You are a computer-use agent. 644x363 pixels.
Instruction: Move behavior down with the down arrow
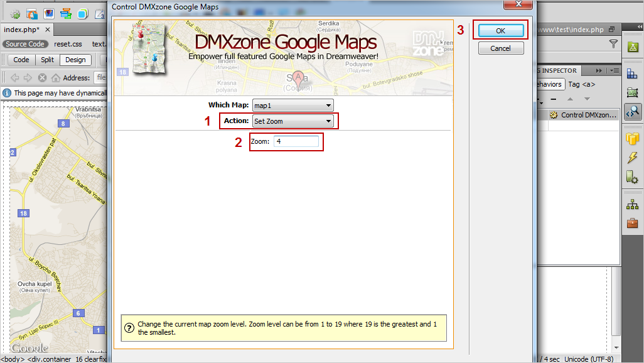[588, 99]
